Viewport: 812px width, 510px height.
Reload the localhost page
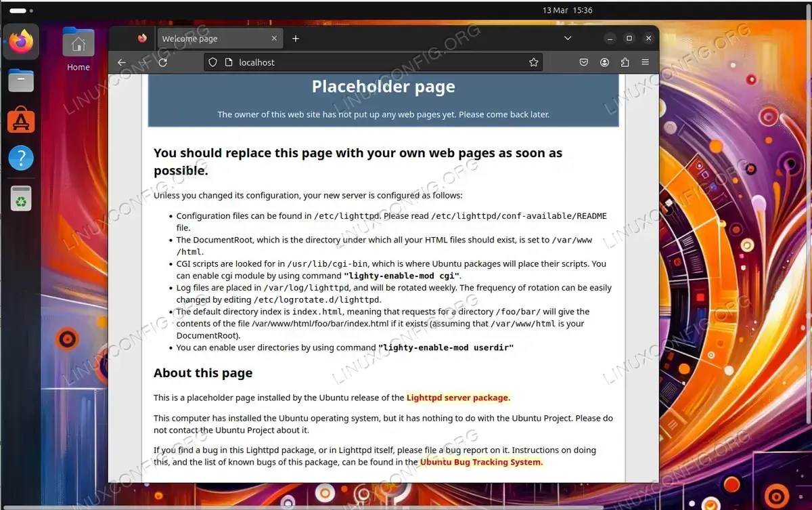[x=162, y=62]
